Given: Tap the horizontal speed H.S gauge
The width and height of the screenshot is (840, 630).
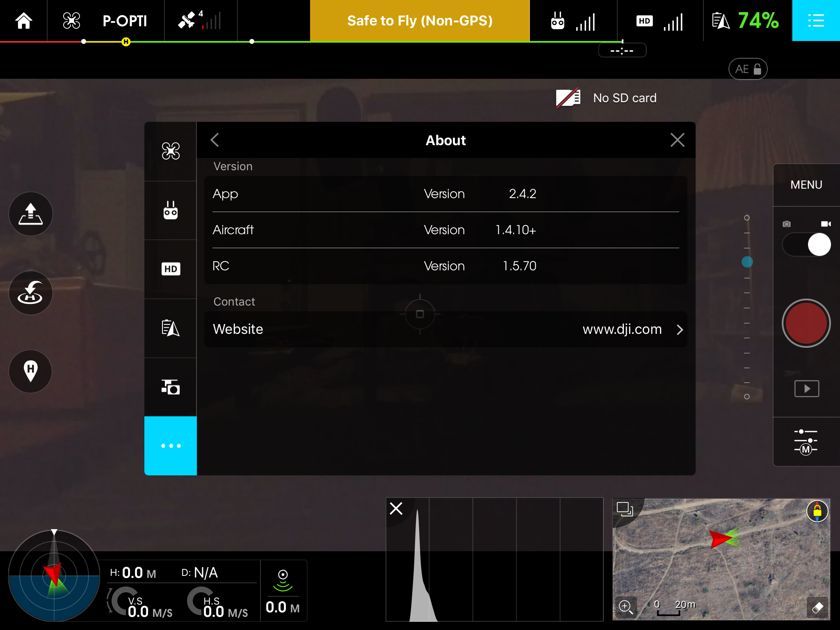Looking at the screenshot, I should click(217, 602).
